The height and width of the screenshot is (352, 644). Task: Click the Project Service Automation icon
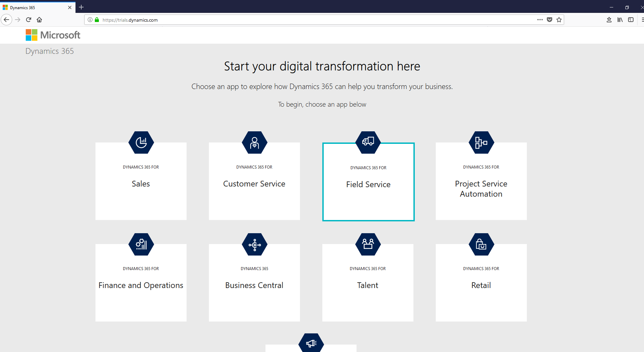pos(481,142)
